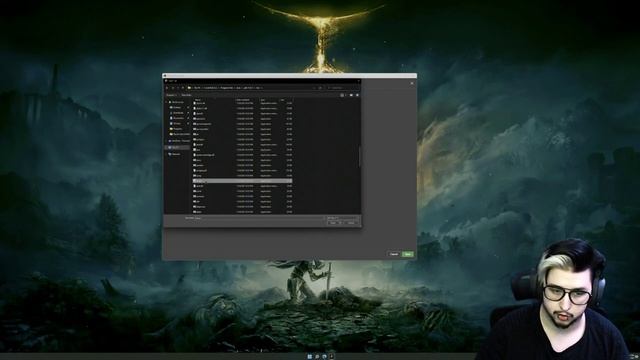The height and width of the screenshot is (360, 640).
Task: Select OneDrive in the navigation sidebar
Action: click(180, 141)
